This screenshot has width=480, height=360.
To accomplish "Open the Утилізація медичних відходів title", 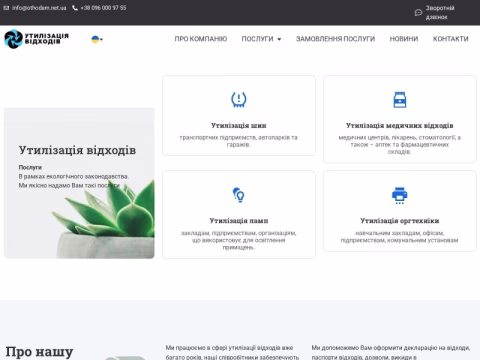I will 400,125.
